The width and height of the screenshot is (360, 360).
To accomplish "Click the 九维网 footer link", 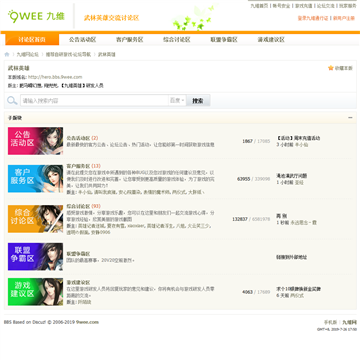I will pos(350,322).
